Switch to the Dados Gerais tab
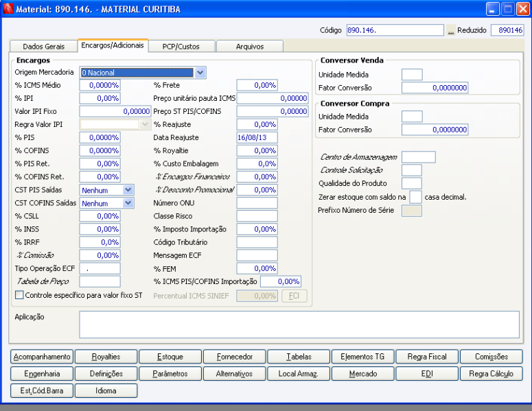This screenshot has width=532, height=411. pyautogui.click(x=44, y=47)
